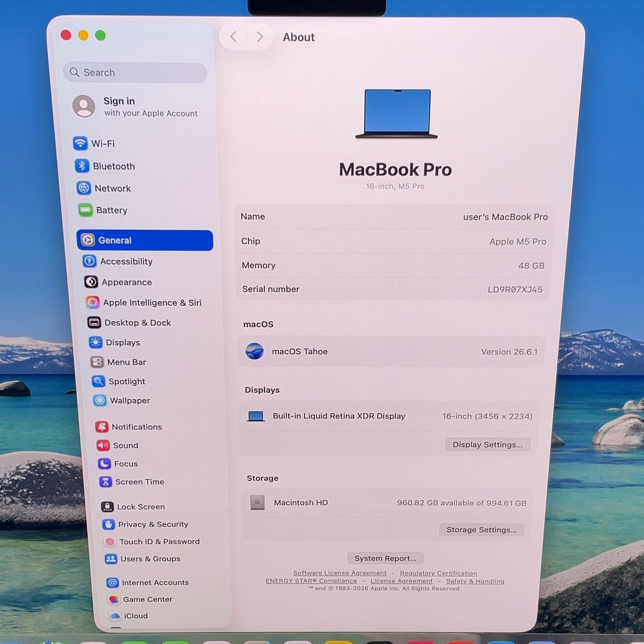The width and height of the screenshot is (644, 644).
Task: Open Apple Intelligence & Siri icon
Action: (x=93, y=302)
